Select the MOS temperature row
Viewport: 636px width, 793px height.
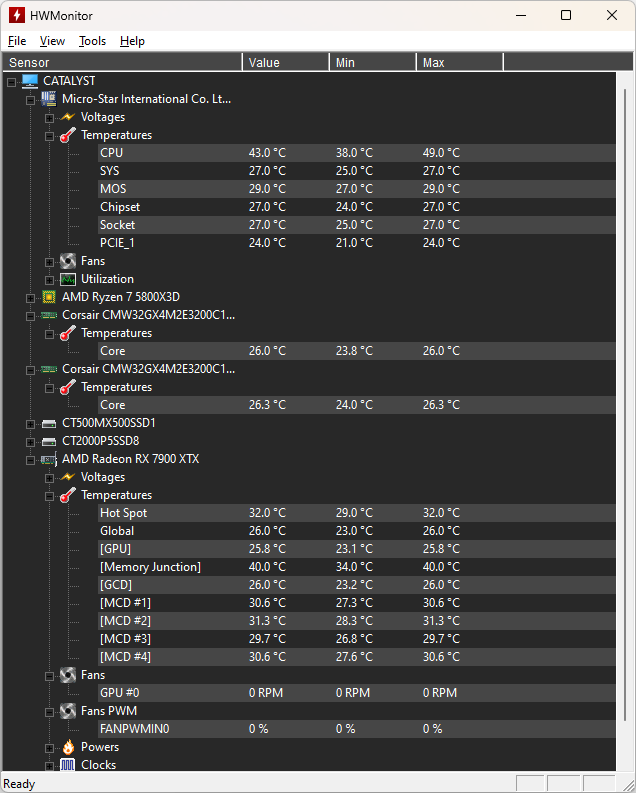(357, 189)
